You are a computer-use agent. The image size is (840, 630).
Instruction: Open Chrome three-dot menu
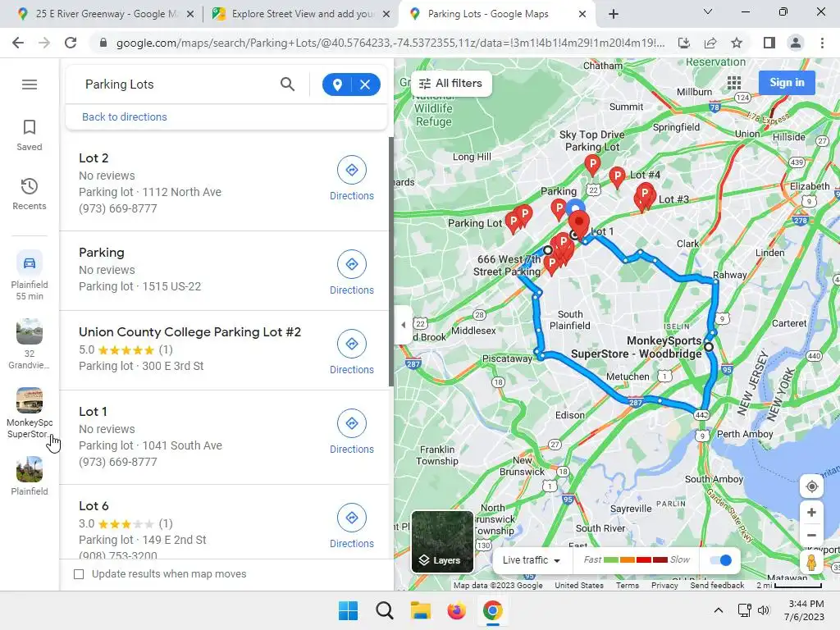822,43
